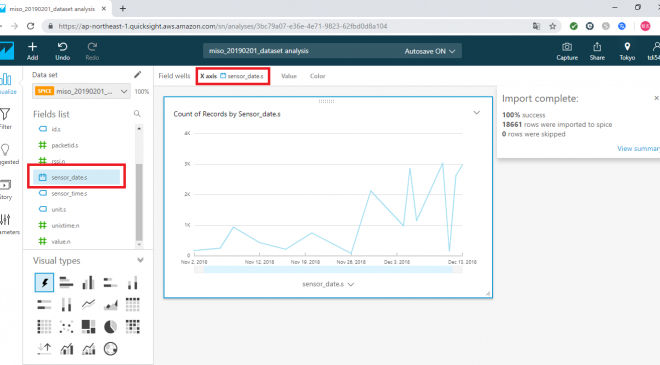660x365 pixels.
Task: Click the chart's date range scroll bar
Action: tap(328, 269)
